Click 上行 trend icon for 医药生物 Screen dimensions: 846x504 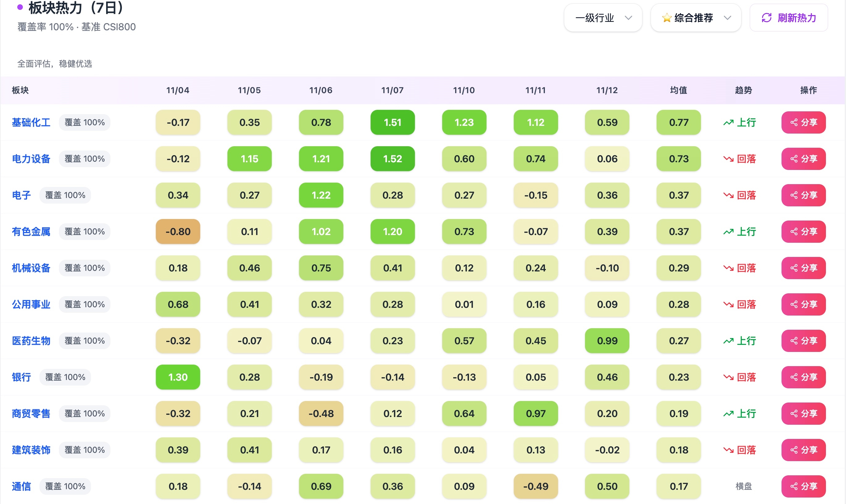pos(728,341)
